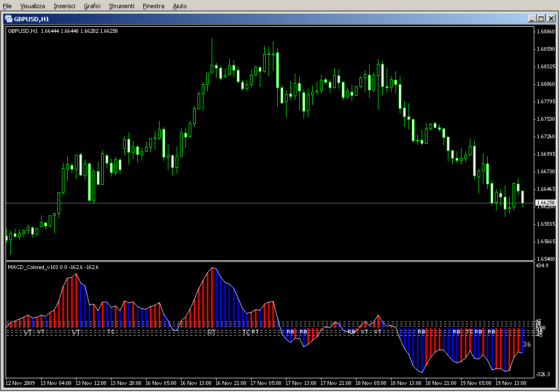Click the current price tag 1.66258

coord(546,202)
